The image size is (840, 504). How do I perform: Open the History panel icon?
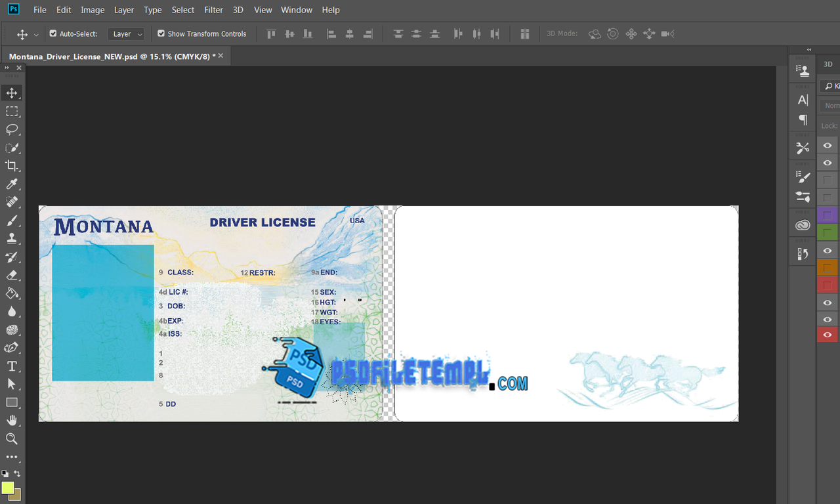(x=803, y=254)
